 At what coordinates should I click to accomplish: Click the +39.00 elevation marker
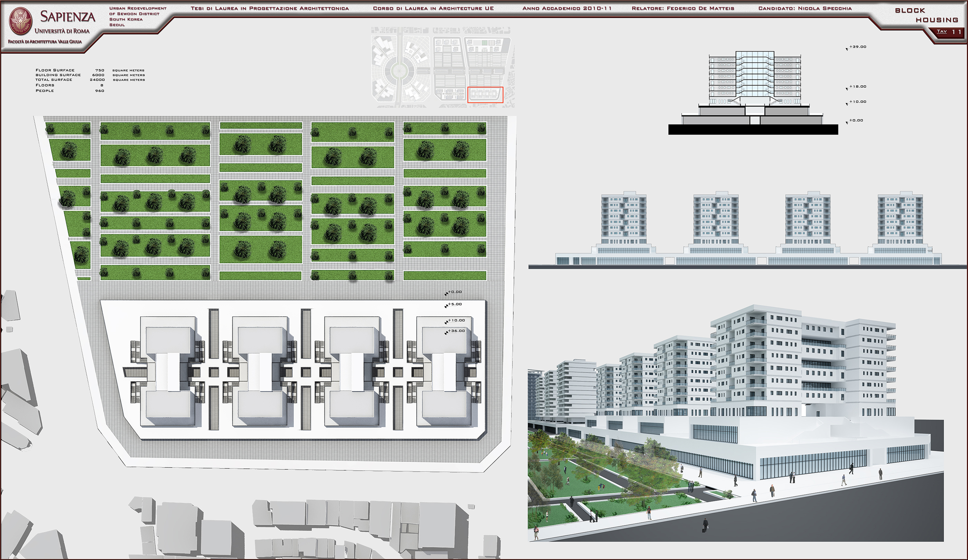point(857,47)
